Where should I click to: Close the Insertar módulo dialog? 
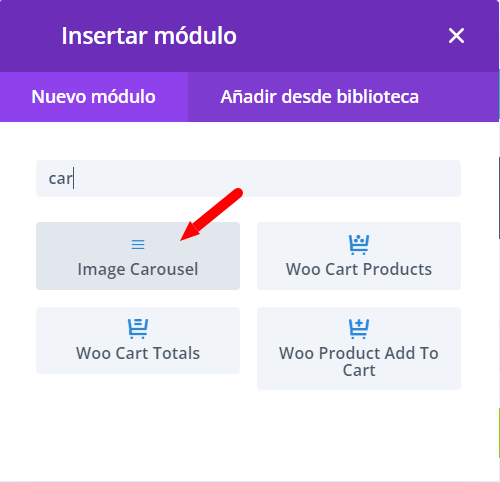[456, 36]
